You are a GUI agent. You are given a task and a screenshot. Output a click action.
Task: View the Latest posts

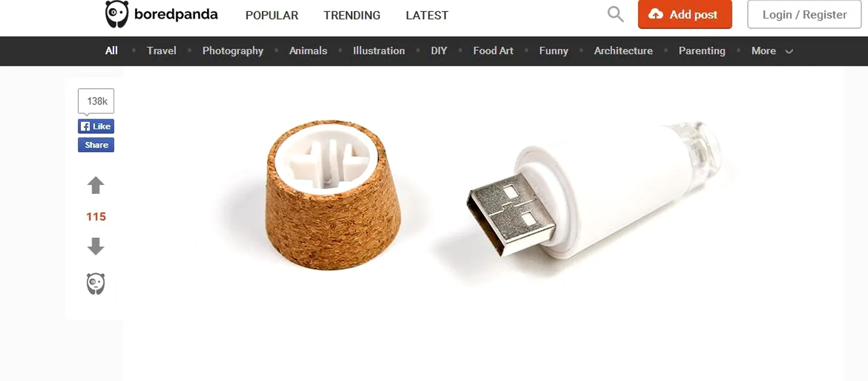427,15
